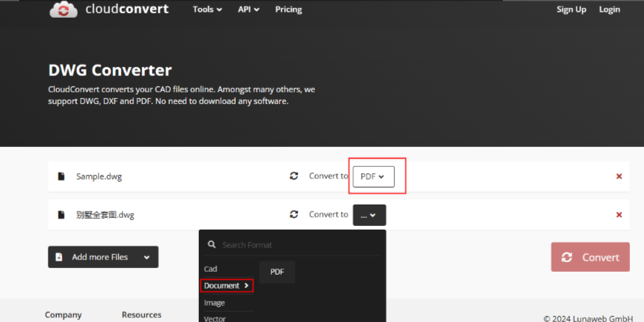The height and width of the screenshot is (322, 644).
Task: Click the cloudconvert brand name text
Action: (x=127, y=9)
